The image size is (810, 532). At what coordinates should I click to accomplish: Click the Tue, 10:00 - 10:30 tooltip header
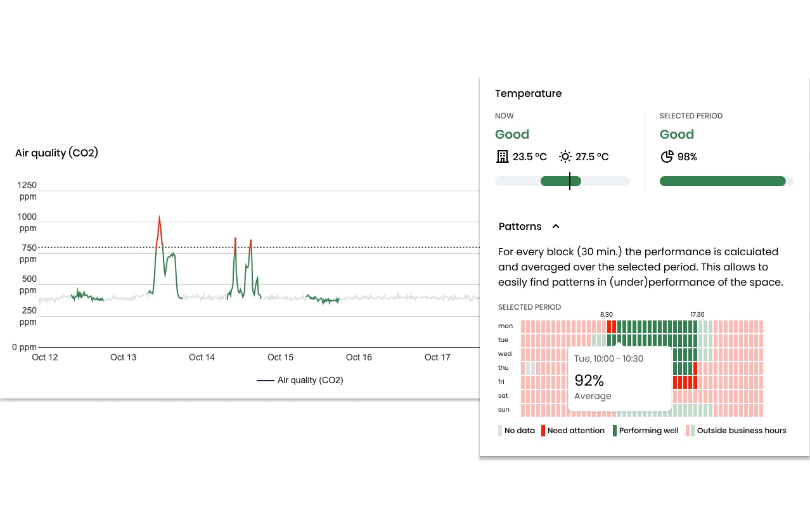pos(608,358)
